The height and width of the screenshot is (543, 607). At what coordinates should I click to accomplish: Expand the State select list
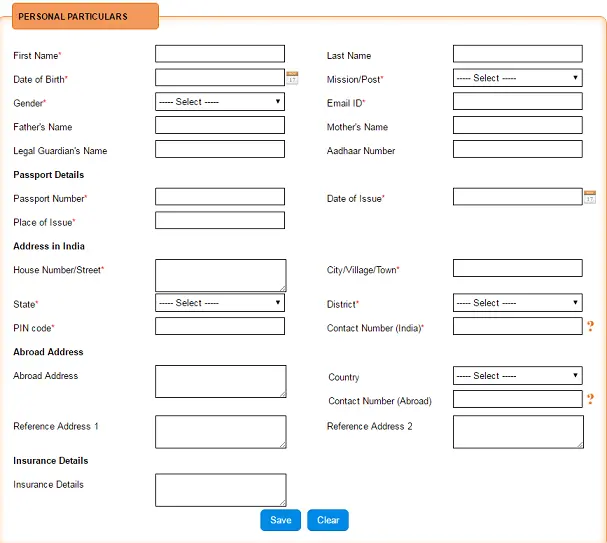click(x=220, y=303)
